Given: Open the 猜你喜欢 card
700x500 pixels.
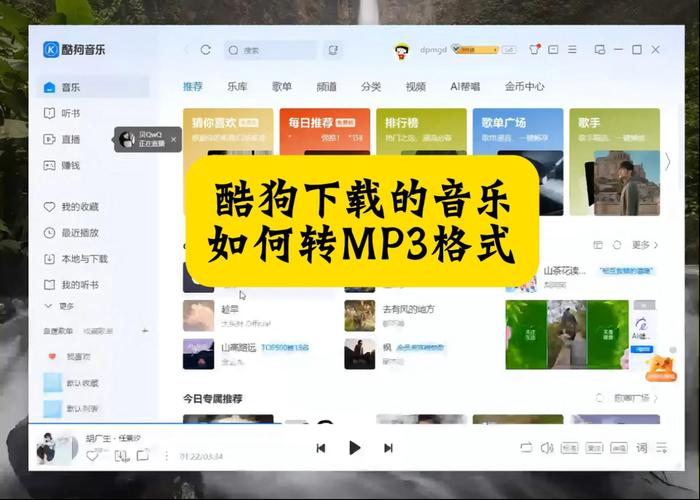Looking at the screenshot, I should 228,131.
